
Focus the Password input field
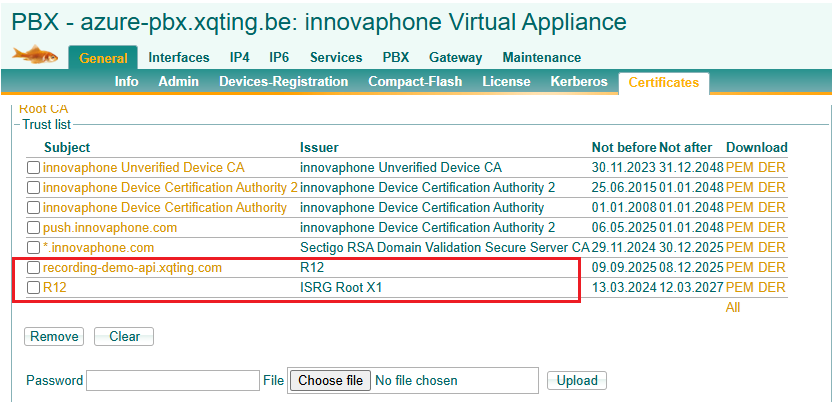pyautogui.click(x=173, y=380)
